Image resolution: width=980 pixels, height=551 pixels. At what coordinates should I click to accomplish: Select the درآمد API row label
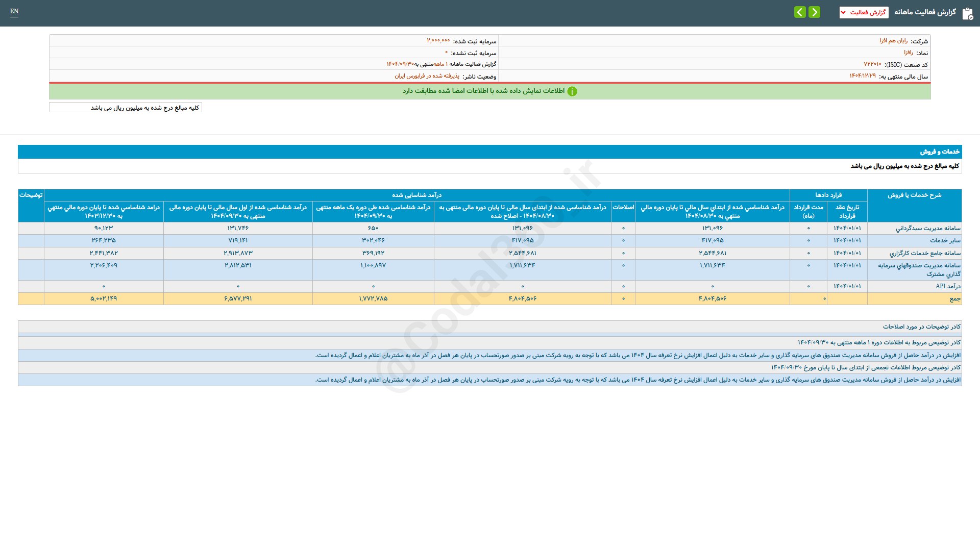tap(947, 286)
